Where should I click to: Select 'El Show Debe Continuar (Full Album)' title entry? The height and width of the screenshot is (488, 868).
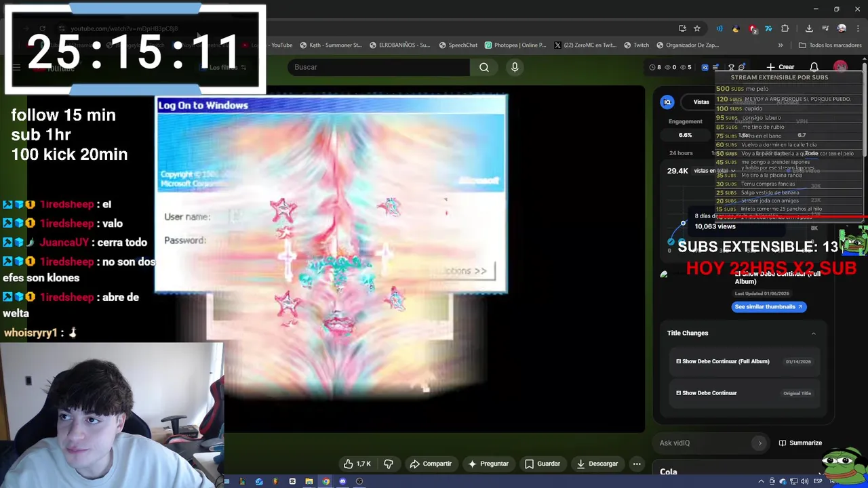(744, 361)
